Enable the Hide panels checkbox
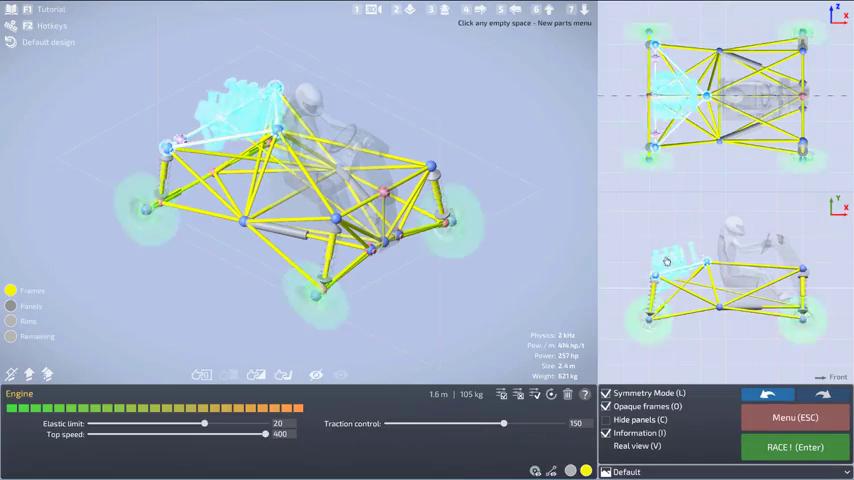The height and width of the screenshot is (480, 854). [606, 420]
